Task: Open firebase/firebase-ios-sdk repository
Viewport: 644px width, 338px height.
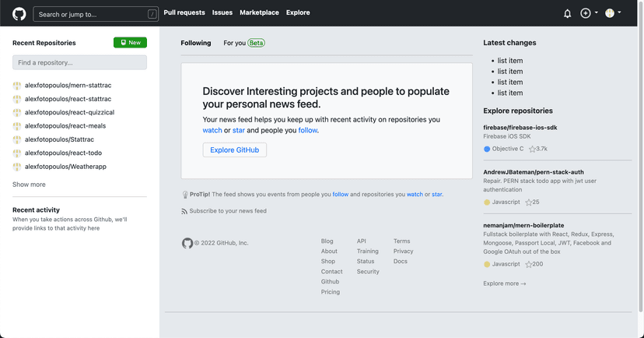Action: (x=520, y=128)
